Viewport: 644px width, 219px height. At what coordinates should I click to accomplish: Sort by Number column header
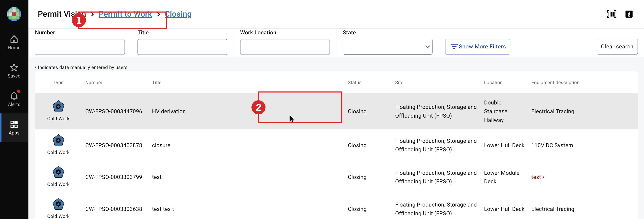point(94,83)
